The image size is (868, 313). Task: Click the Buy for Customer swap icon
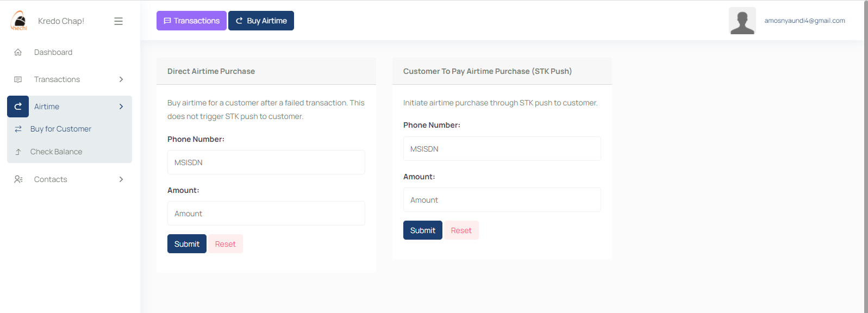tap(18, 129)
